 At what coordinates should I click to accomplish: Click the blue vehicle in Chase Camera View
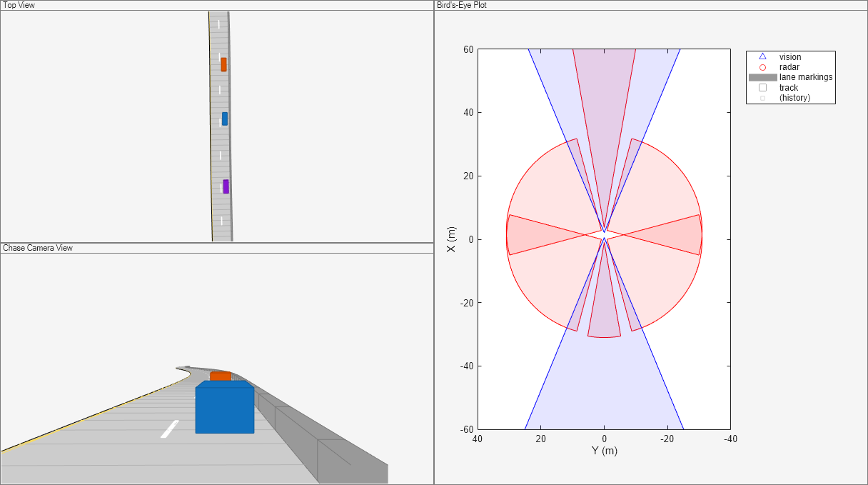point(225,407)
